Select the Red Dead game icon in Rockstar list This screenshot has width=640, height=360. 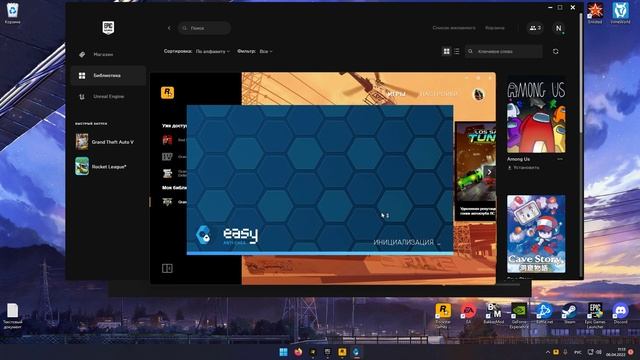167,140
